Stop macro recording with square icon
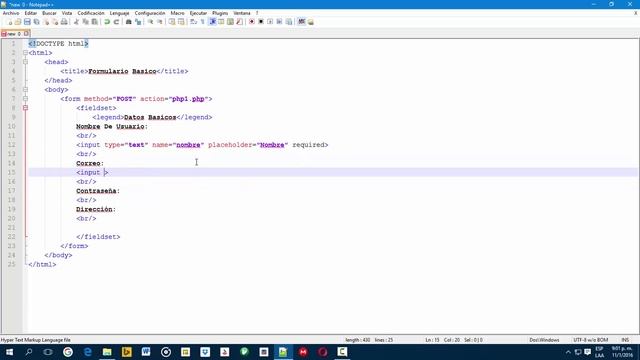 coord(261,22)
